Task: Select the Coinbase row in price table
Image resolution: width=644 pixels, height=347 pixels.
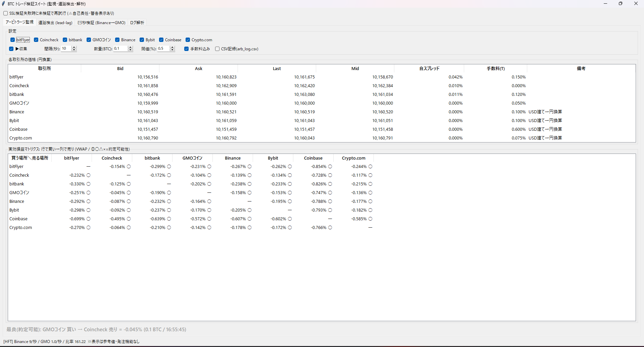Action: tap(321, 129)
